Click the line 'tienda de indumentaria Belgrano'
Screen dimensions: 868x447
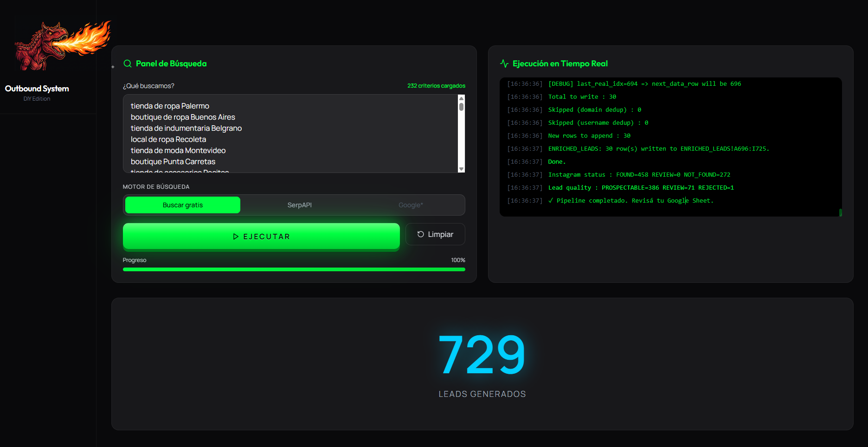pyautogui.click(x=186, y=128)
